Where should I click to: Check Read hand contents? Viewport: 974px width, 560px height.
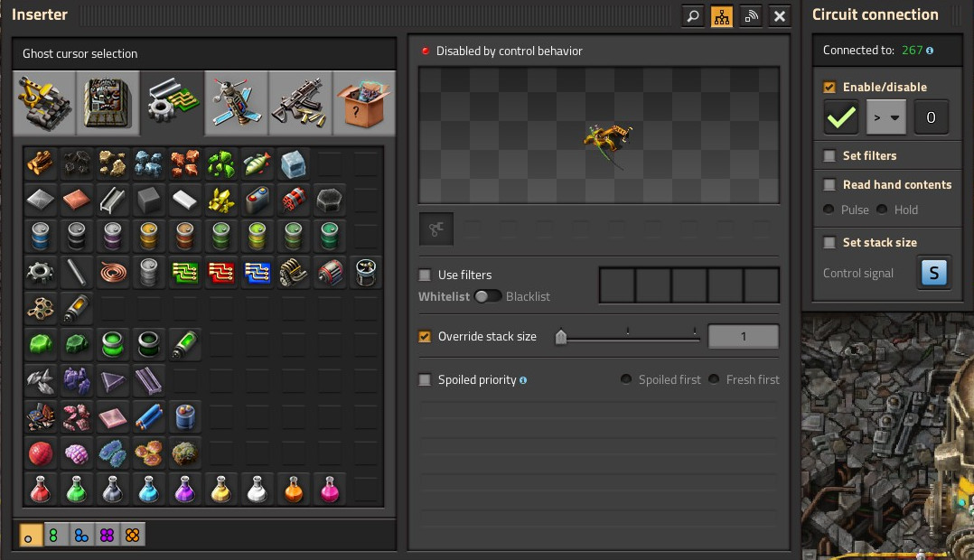[x=829, y=184]
